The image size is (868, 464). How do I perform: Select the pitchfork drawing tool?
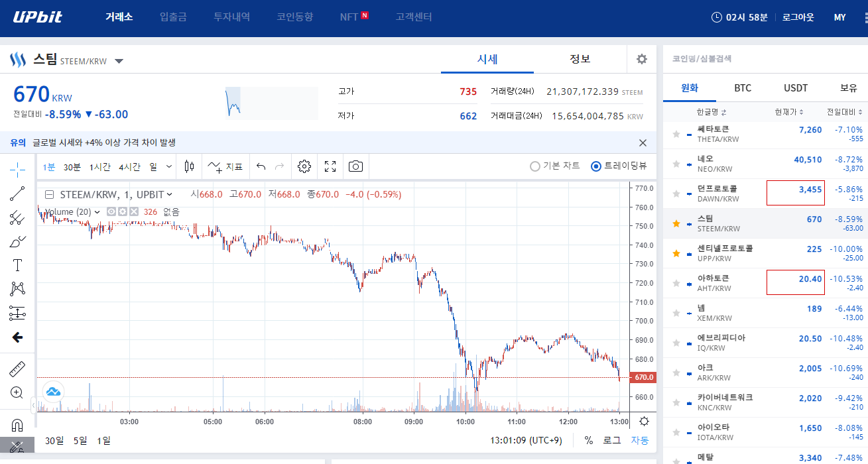17,217
